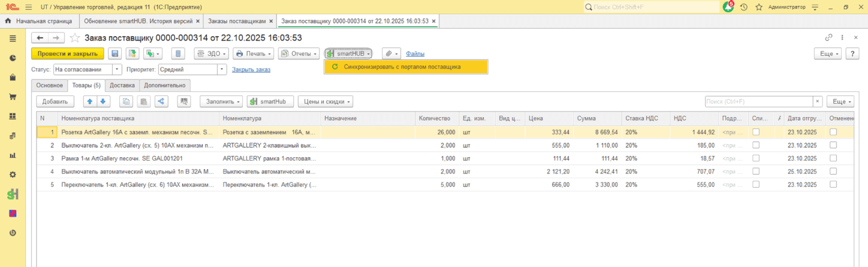The image size is (868, 267).
Task: Open the smartHUB icon in left sidebar
Action: (x=13, y=194)
